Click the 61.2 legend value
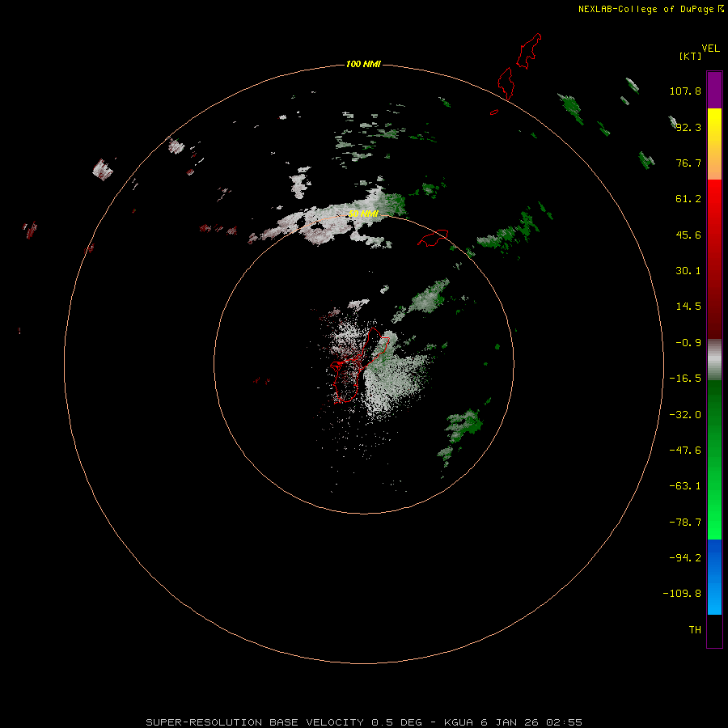Image resolution: width=728 pixels, height=728 pixels. pos(688,199)
